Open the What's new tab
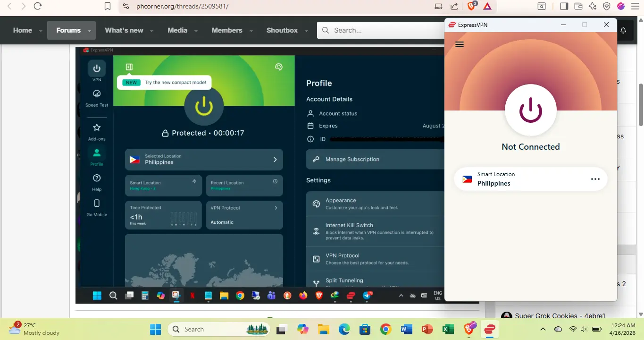This screenshot has height=340, width=644. [x=124, y=30]
